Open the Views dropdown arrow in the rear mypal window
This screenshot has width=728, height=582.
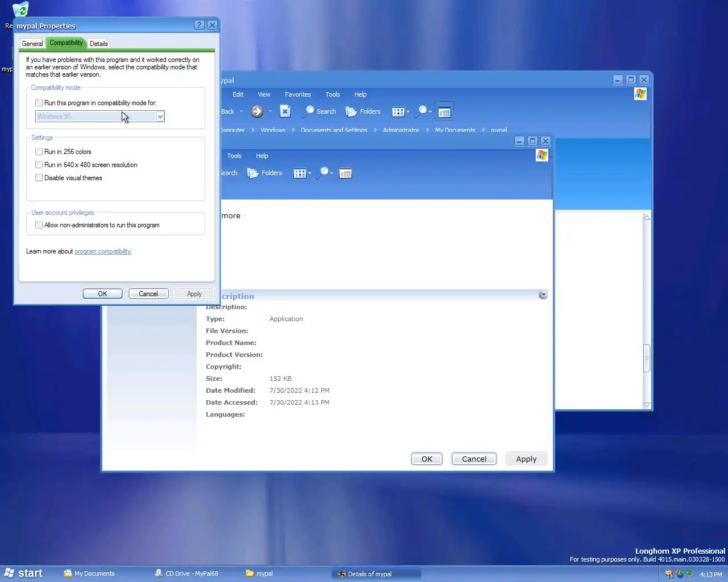pos(408,112)
